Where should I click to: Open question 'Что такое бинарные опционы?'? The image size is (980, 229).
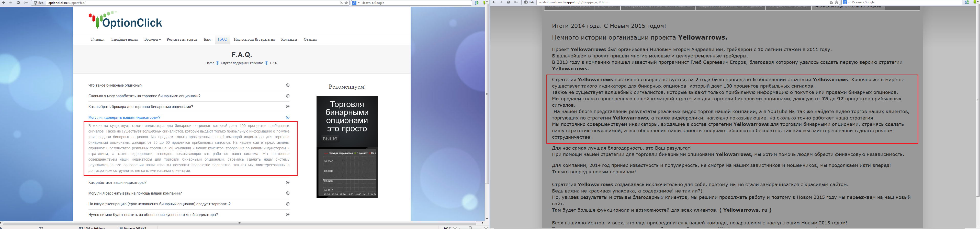point(115,86)
